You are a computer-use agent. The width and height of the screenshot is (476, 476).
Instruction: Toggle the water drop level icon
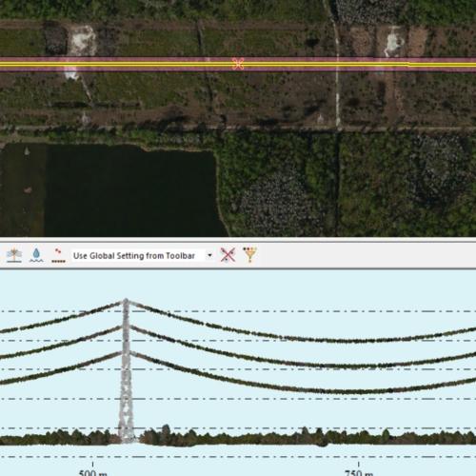[36, 255]
